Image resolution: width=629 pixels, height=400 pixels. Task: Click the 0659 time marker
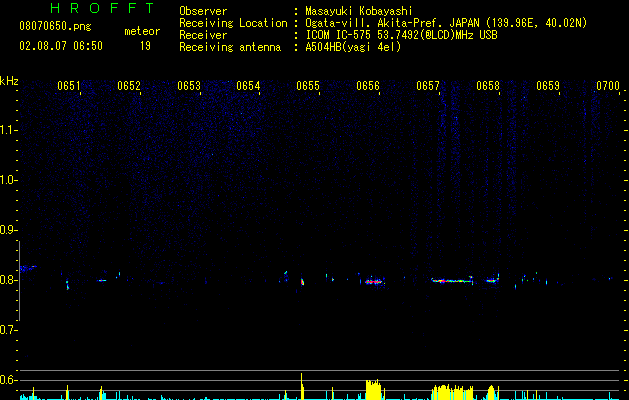[x=548, y=86]
